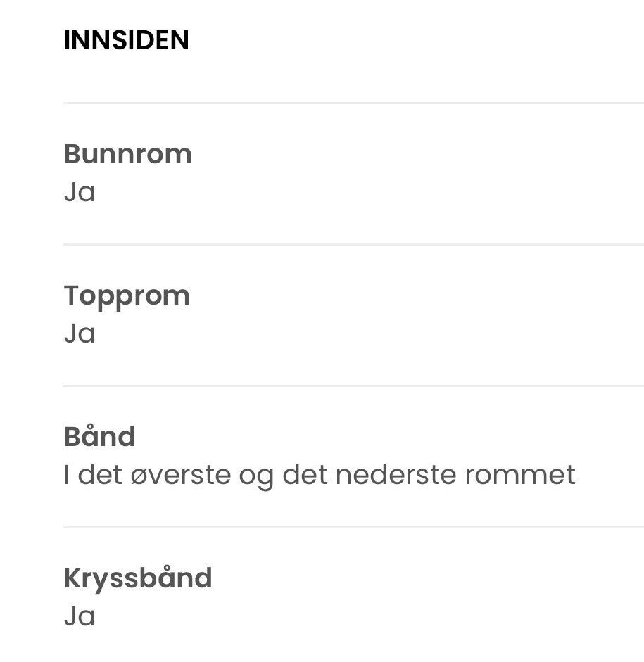
Task: Select the Bunnrom specification label
Action: point(128,153)
